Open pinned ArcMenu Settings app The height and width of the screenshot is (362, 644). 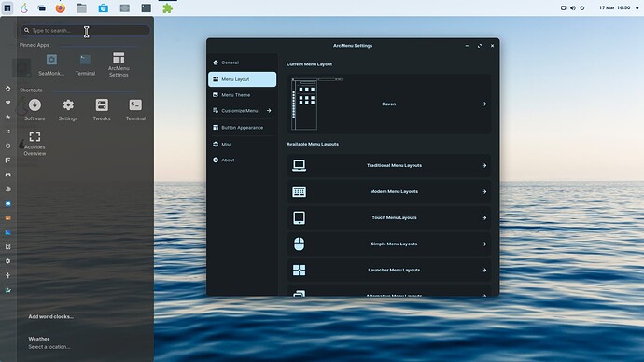tap(119, 64)
